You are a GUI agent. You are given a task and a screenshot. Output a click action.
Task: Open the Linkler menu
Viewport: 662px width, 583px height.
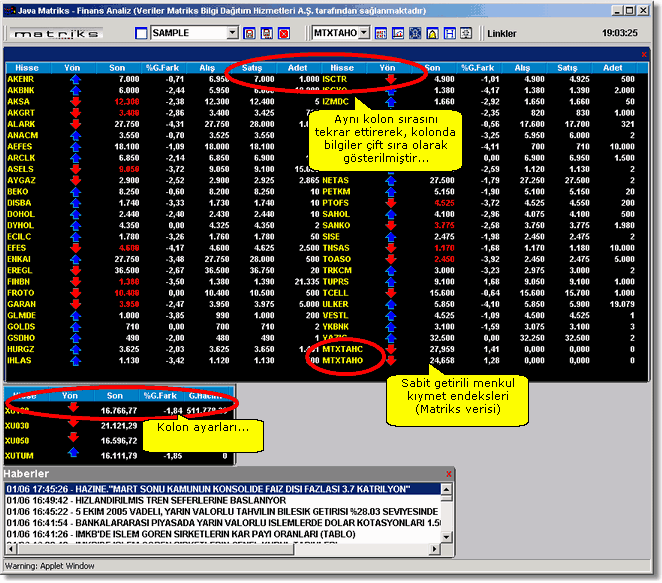pos(502,33)
